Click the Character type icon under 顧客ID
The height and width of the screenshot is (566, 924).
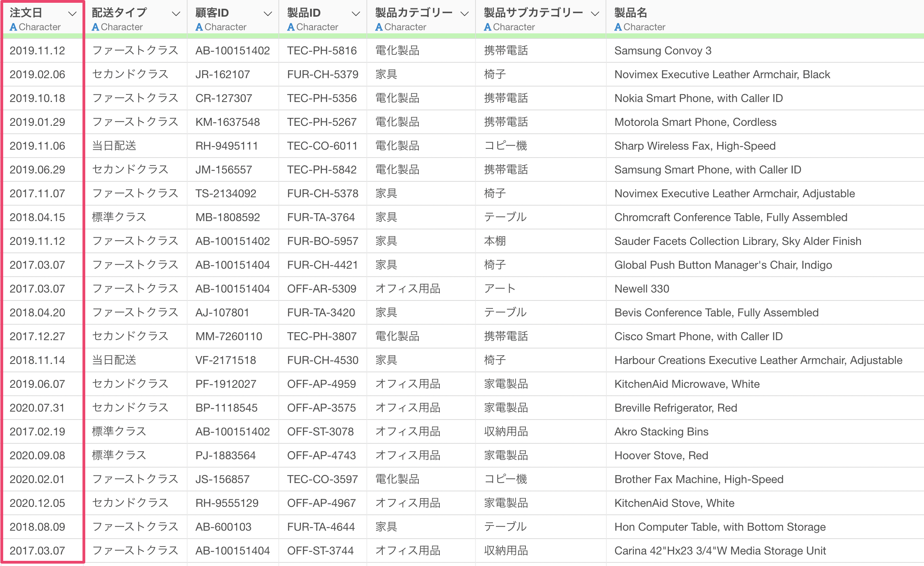[199, 27]
